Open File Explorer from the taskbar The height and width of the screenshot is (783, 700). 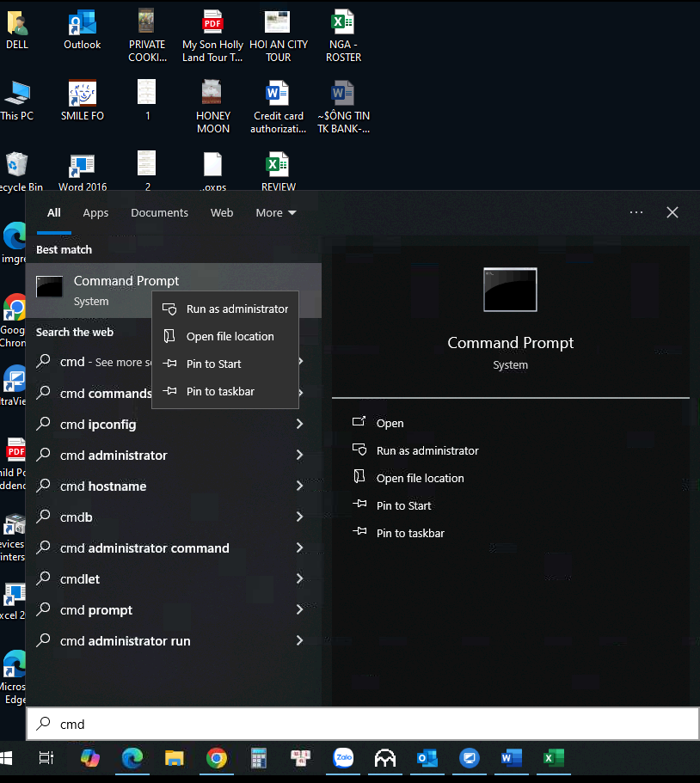[x=175, y=758]
